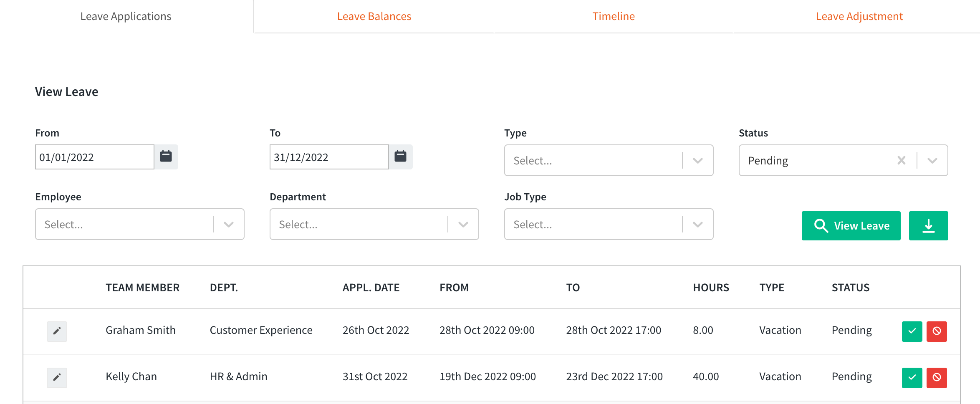Screen dimensions: 980x404
Task: Approve Kelly Chan's vacation request
Action: point(912,378)
